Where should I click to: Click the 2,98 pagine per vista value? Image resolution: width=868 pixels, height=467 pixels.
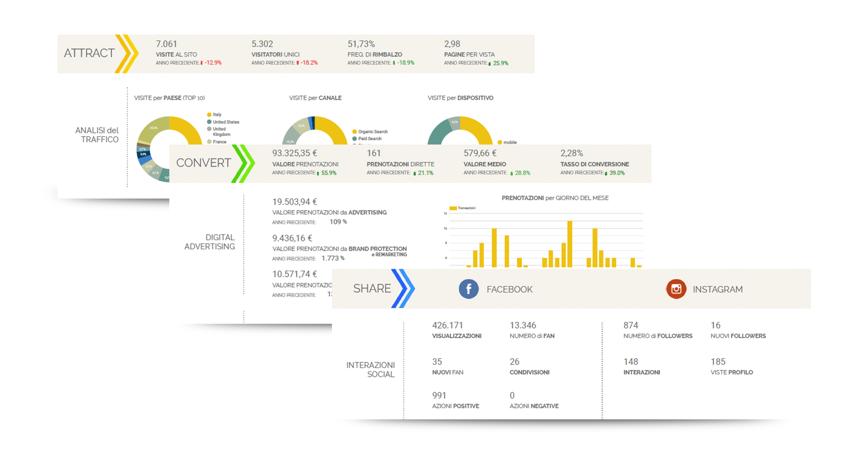pos(452,44)
